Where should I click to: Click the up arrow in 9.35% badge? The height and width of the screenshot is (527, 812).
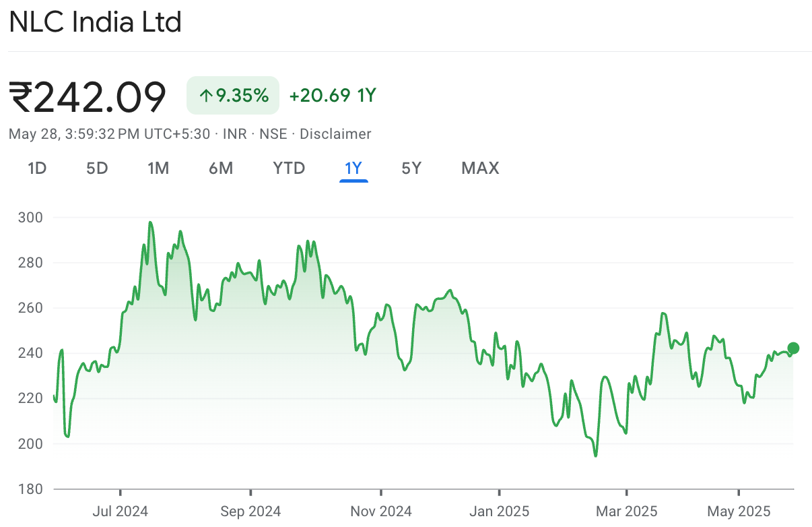pyautogui.click(x=206, y=96)
